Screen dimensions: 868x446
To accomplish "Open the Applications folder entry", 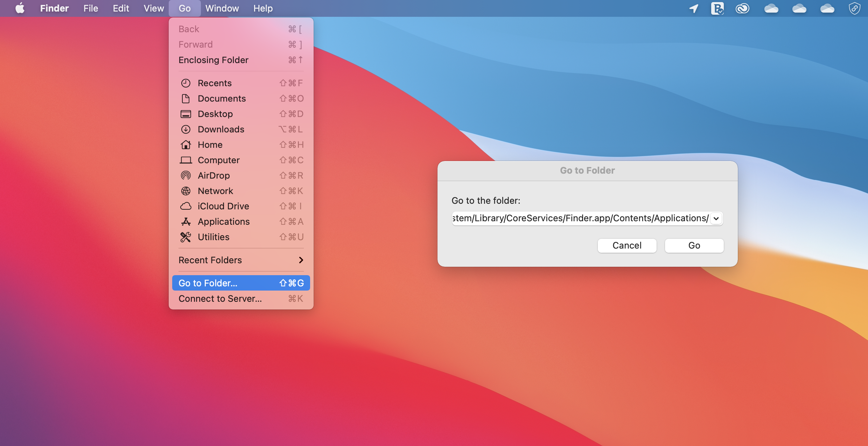I will point(224,222).
